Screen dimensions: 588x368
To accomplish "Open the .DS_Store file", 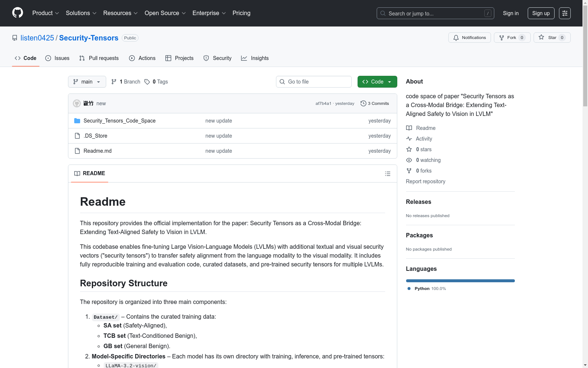I will pos(95,136).
